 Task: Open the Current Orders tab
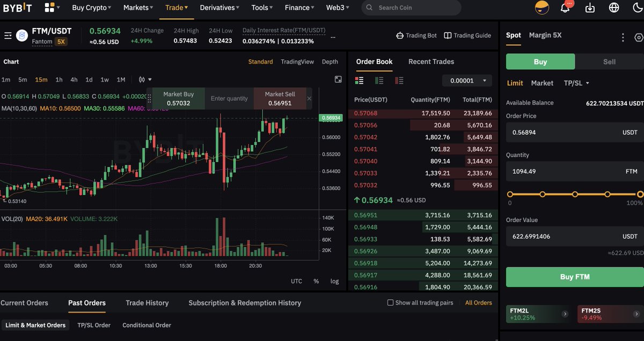[x=24, y=303]
